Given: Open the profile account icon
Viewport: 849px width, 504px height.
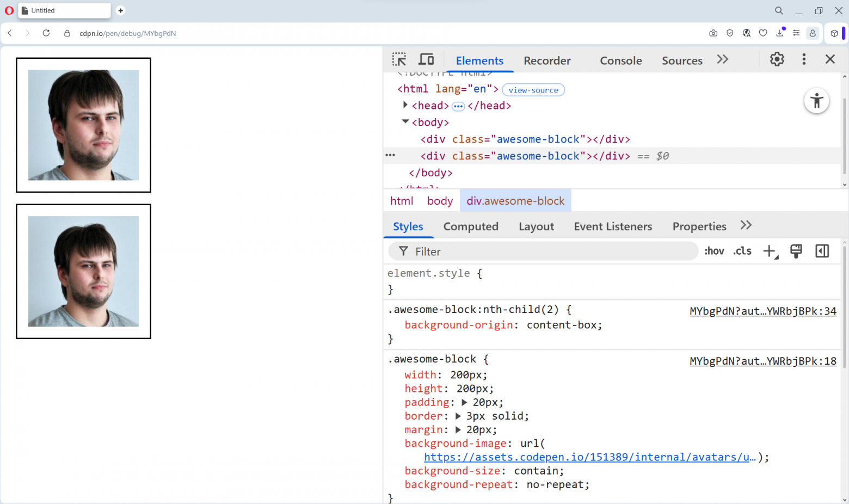Looking at the screenshot, I should coord(813,33).
